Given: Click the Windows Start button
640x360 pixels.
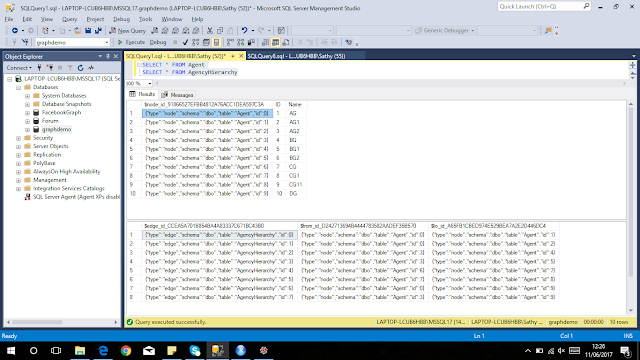Looking at the screenshot, I should click(11, 351).
